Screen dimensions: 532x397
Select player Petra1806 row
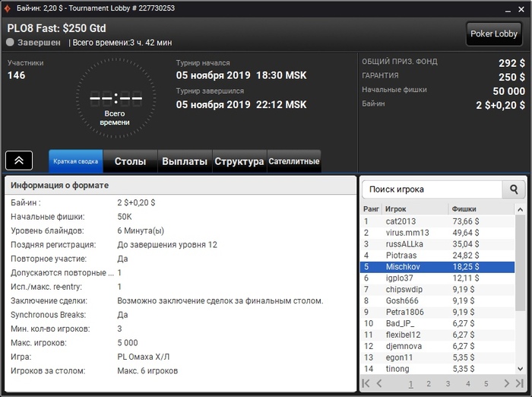[x=437, y=312]
